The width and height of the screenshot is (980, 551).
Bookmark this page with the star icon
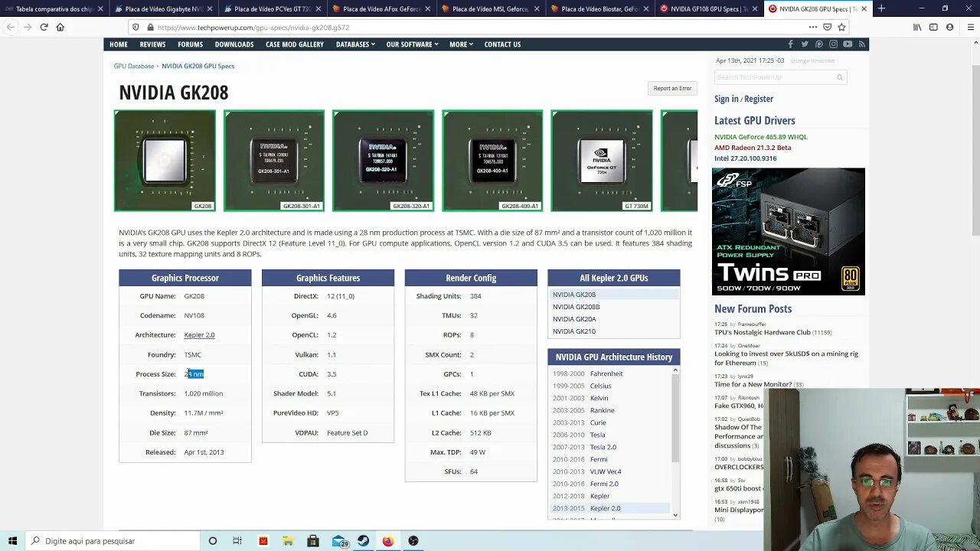click(x=841, y=27)
